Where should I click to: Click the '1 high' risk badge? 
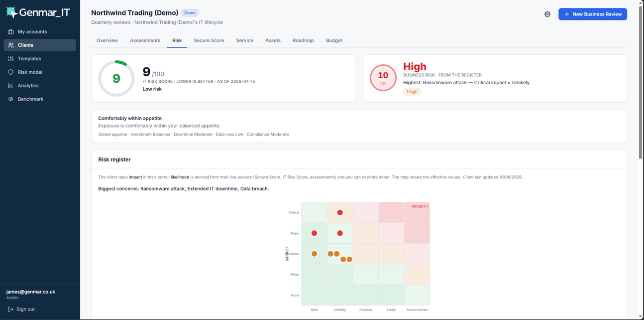tap(412, 92)
